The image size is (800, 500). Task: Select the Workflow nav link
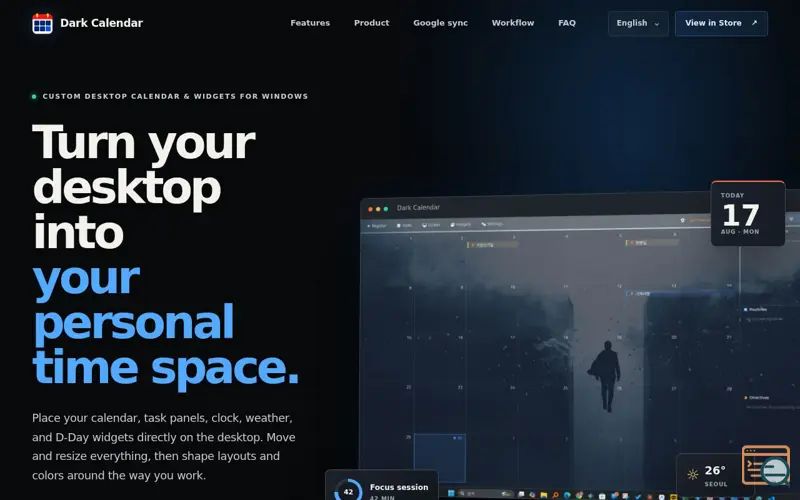click(513, 23)
